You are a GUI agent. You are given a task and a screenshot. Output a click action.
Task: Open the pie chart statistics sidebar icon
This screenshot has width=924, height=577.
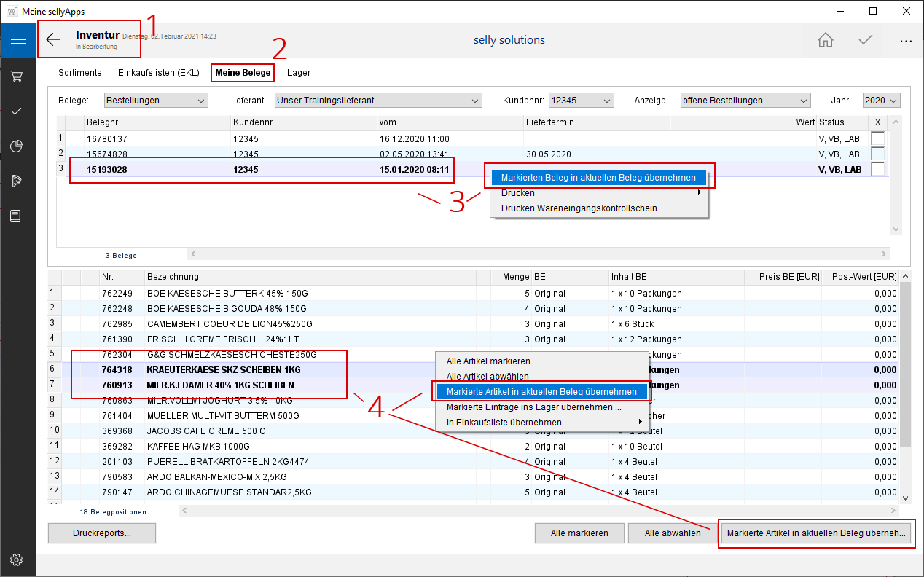[17, 146]
